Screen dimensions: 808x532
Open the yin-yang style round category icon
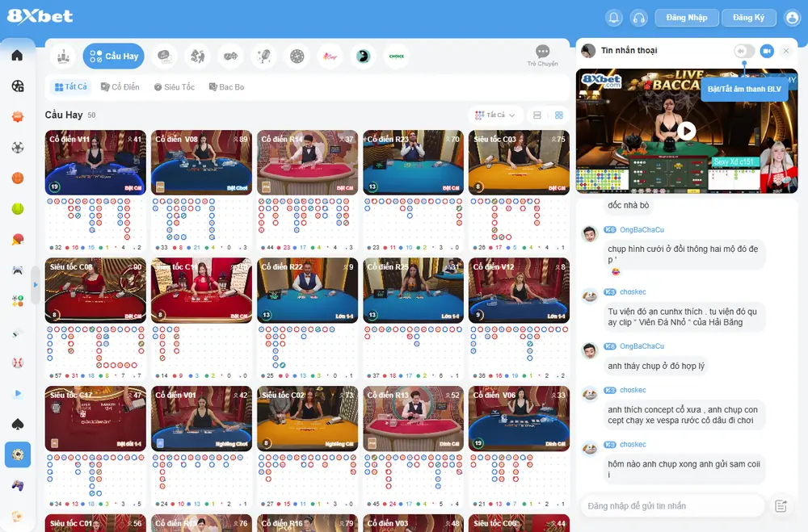(364, 57)
